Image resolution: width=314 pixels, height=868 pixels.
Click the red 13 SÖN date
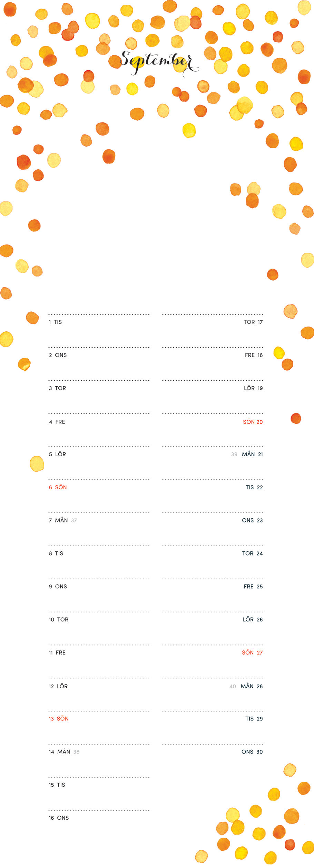[x=58, y=719]
